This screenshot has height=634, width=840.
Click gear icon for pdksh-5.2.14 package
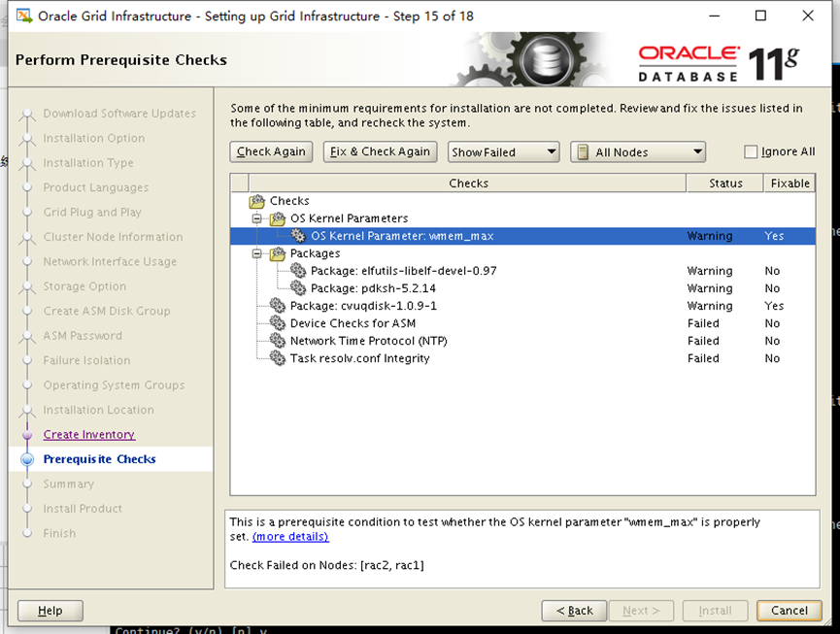(298, 288)
